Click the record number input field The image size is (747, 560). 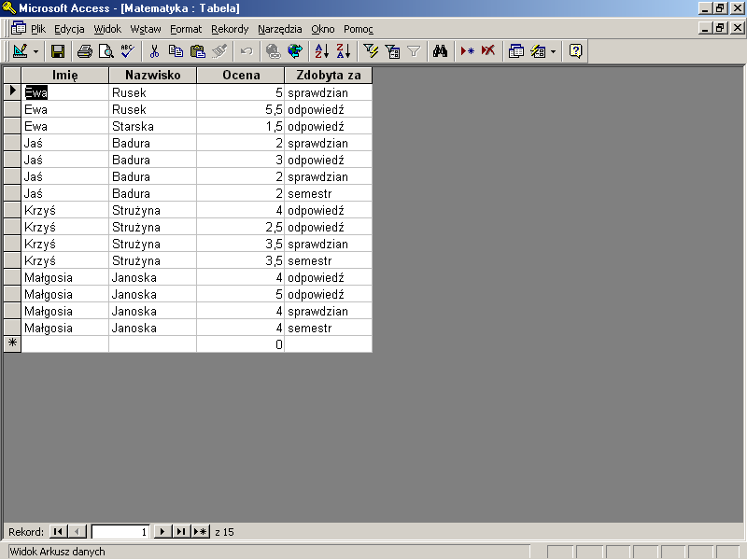click(x=120, y=531)
